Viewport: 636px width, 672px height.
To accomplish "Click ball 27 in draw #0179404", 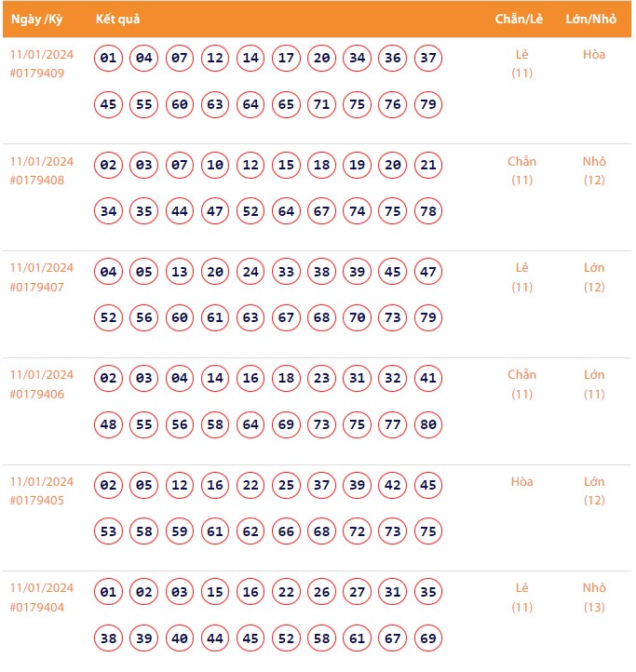I will pyautogui.click(x=358, y=593).
